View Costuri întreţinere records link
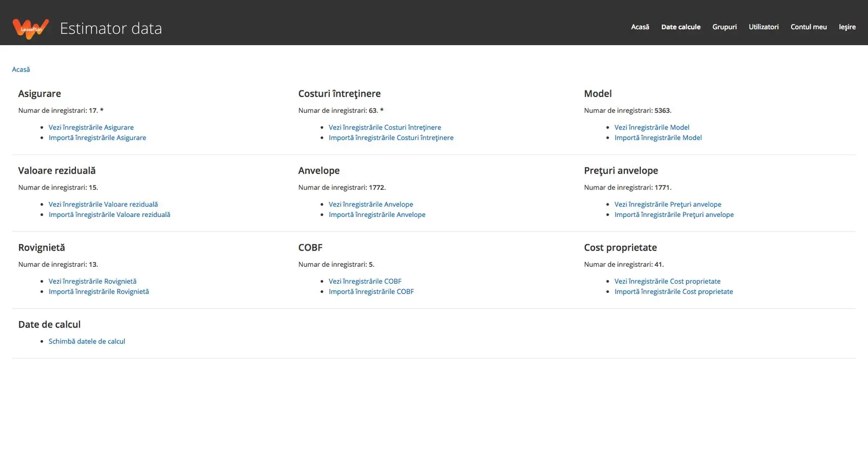This screenshot has width=868, height=454. click(x=385, y=127)
